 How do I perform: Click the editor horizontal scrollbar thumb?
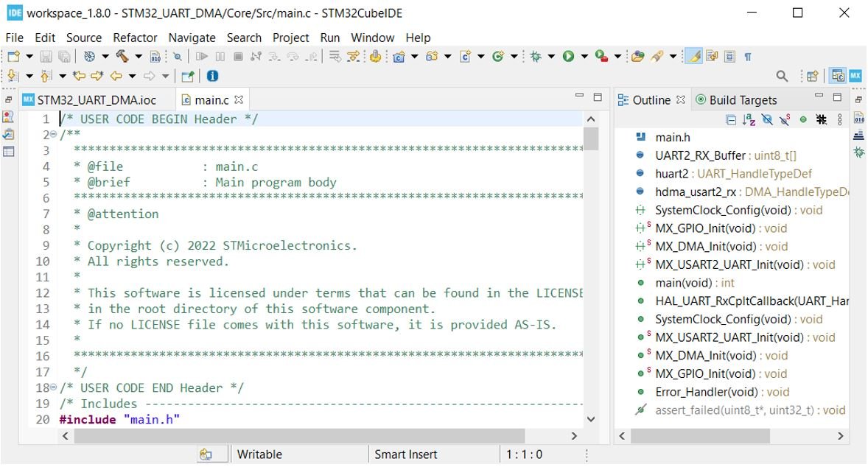click(299, 436)
